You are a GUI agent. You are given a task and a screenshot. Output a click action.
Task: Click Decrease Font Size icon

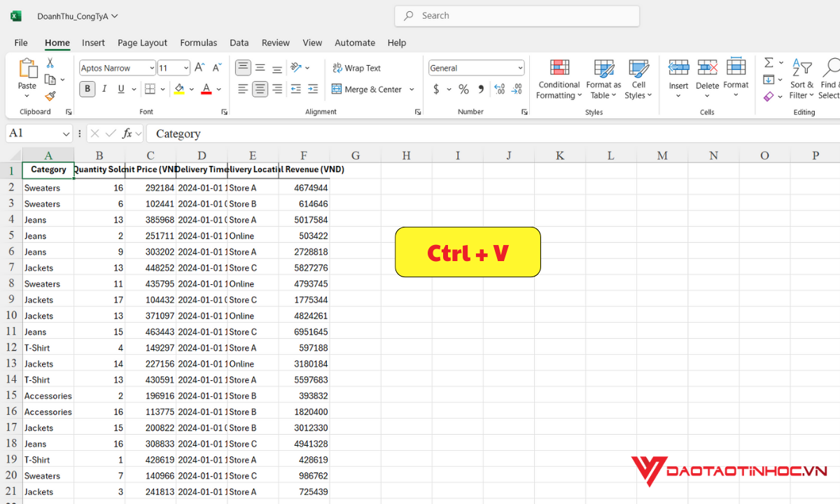pyautogui.click(x=216, y=68)
